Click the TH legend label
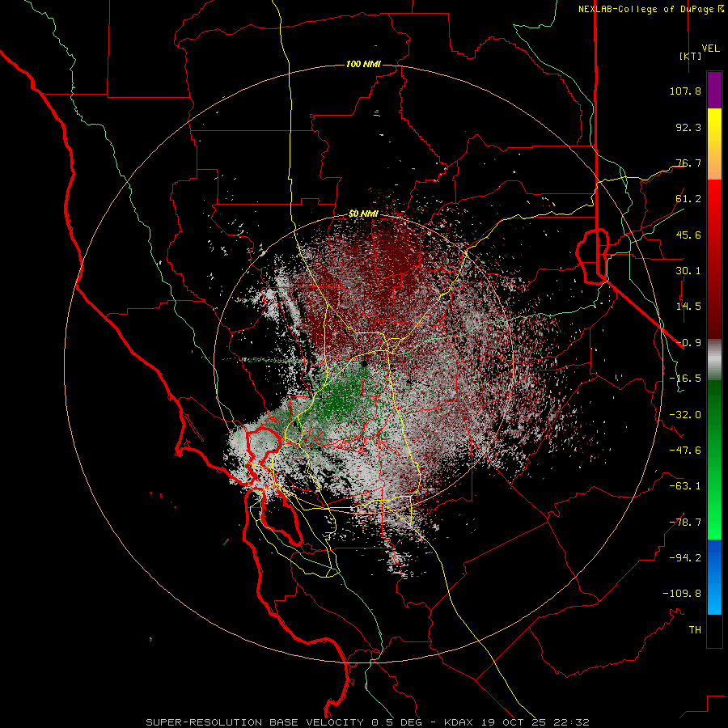The image size is (728, 728). click(695, 630)
